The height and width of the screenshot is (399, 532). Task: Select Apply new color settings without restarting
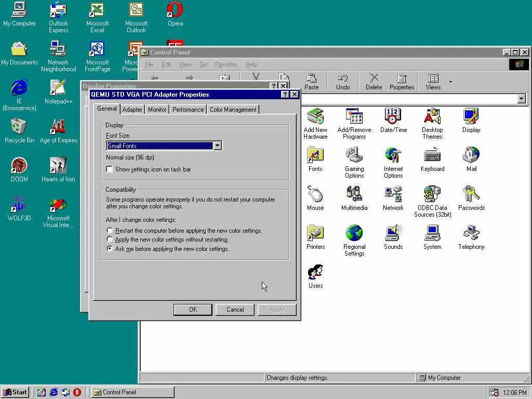[x=167, y=239]
